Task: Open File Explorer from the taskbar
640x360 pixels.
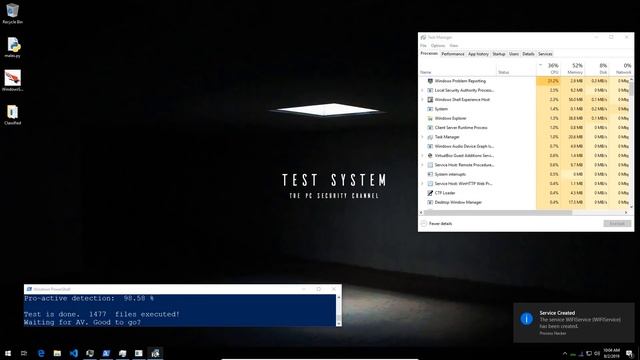Action: coord(57,353)
